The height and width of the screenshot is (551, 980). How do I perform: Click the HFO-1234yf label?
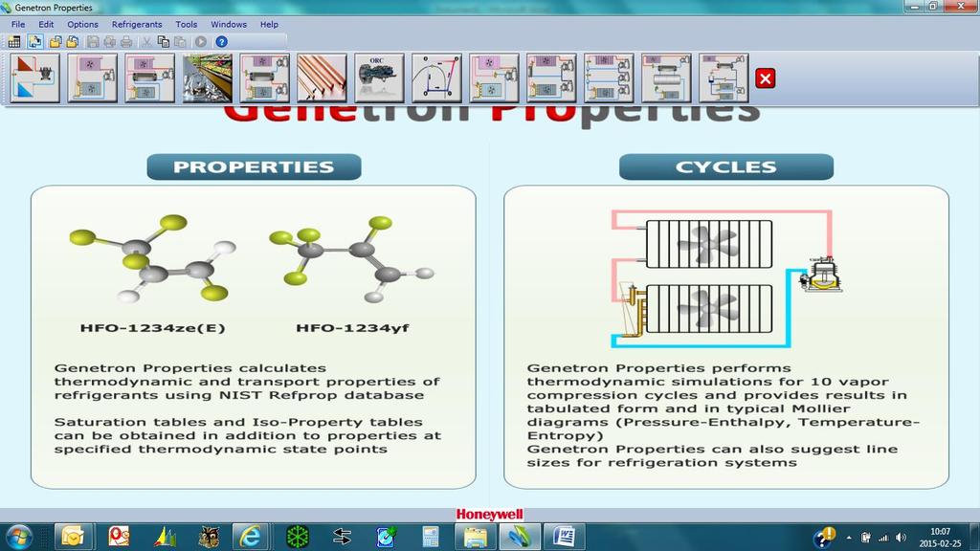[x=352, y=328]
